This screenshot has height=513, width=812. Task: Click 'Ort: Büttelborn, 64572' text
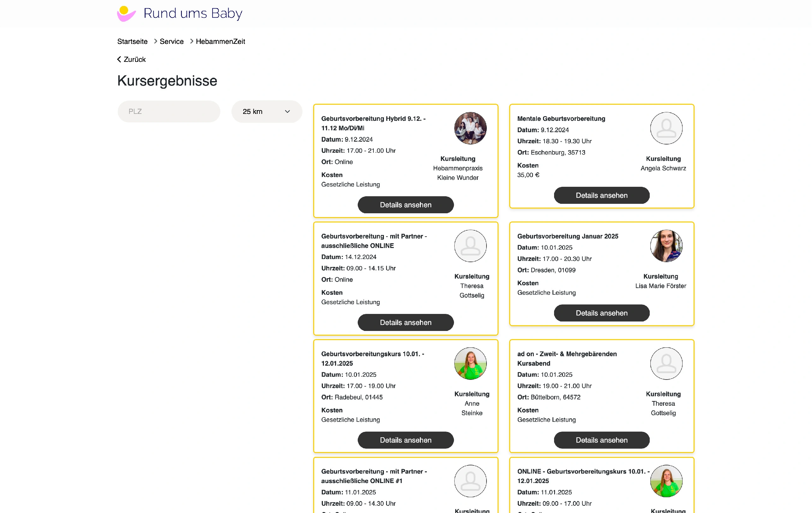[549, 397]
